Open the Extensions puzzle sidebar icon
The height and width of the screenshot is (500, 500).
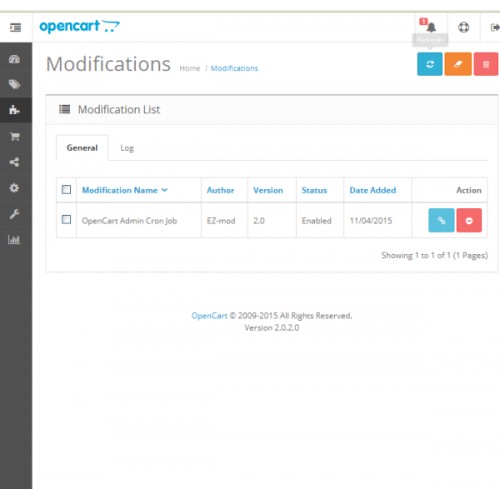point(14,110)
